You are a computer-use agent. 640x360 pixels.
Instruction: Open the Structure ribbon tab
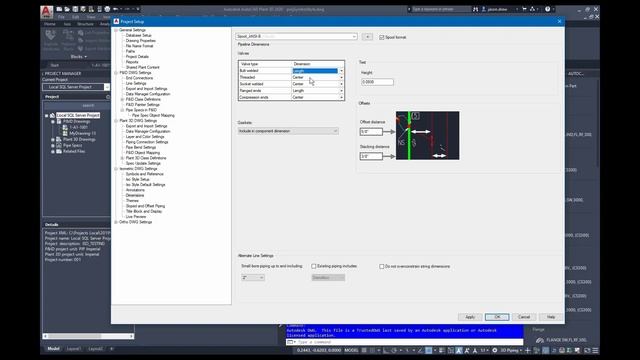(85, 24)
